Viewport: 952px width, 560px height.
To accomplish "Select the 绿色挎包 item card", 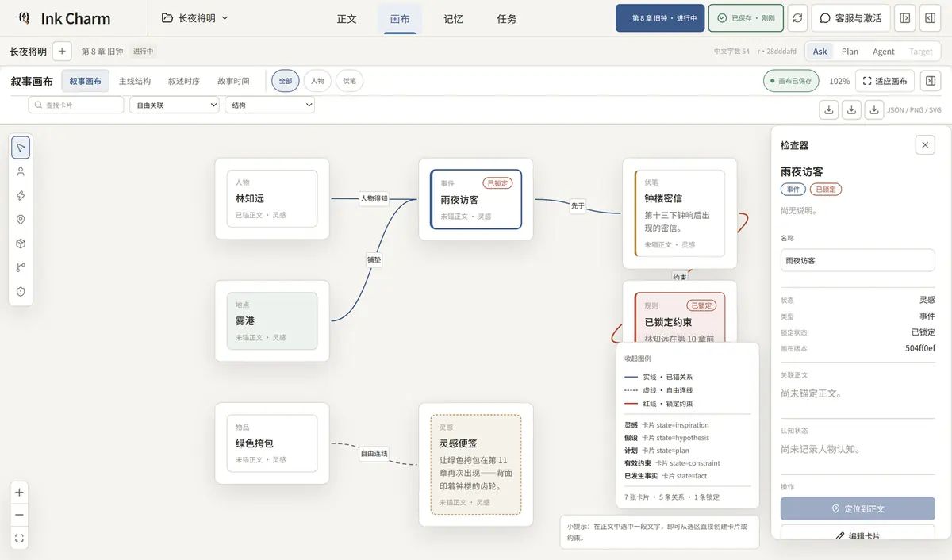I will click(272, 443).
